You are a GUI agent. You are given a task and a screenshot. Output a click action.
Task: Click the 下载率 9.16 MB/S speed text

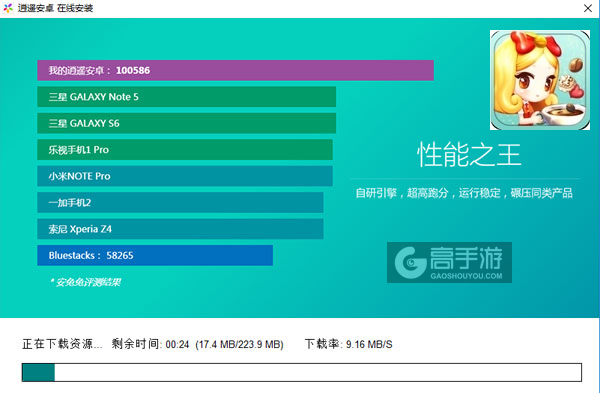349,344
